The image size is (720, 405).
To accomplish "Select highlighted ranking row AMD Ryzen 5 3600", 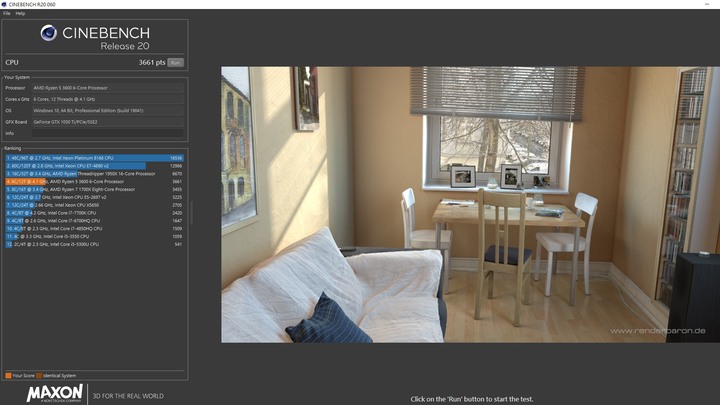I will 94,181.
